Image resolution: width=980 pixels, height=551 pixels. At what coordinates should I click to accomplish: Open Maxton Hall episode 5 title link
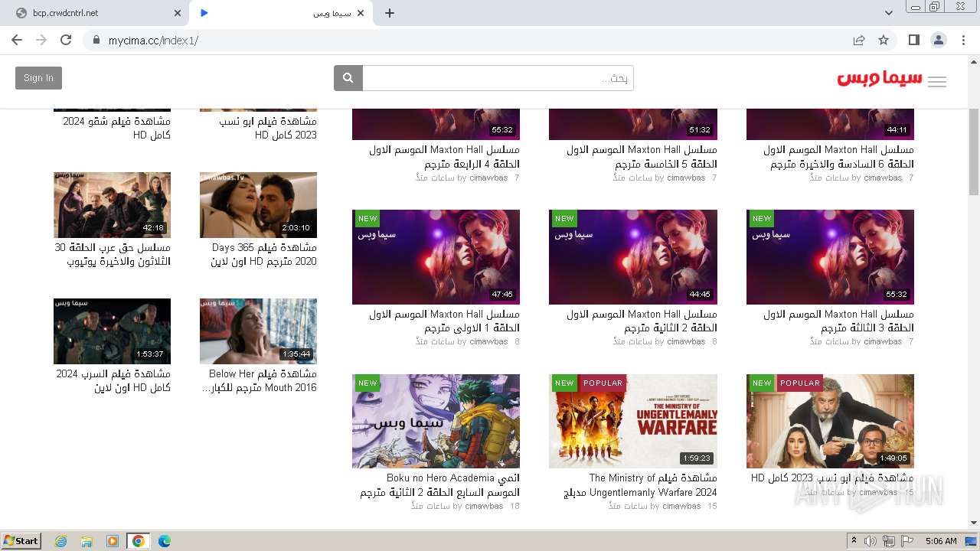pyautogui.click(x=642, y=157)
